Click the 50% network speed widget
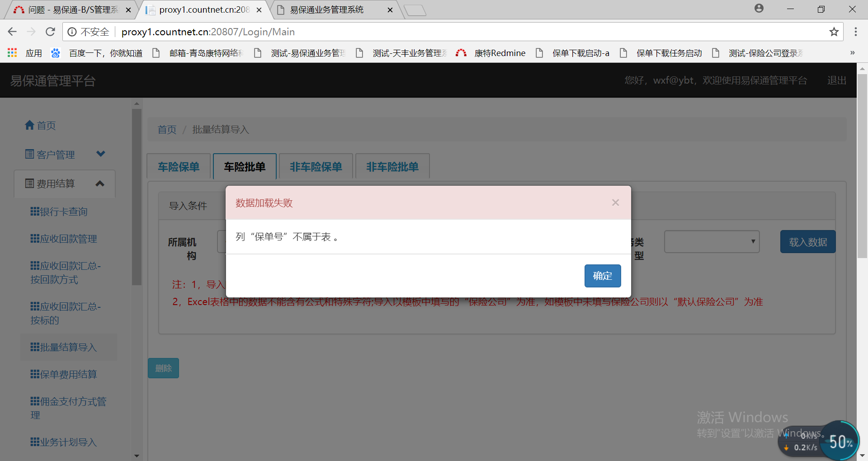868x461 pixels. [840, 441]
